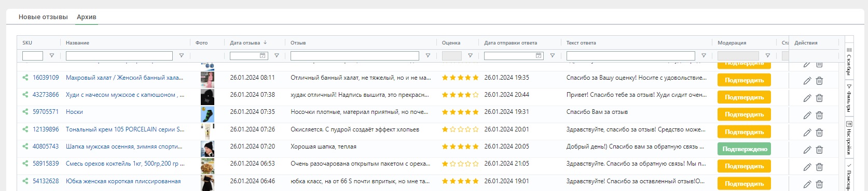
Task: Sort by the SKU column header
Action: tap(27, 43)
